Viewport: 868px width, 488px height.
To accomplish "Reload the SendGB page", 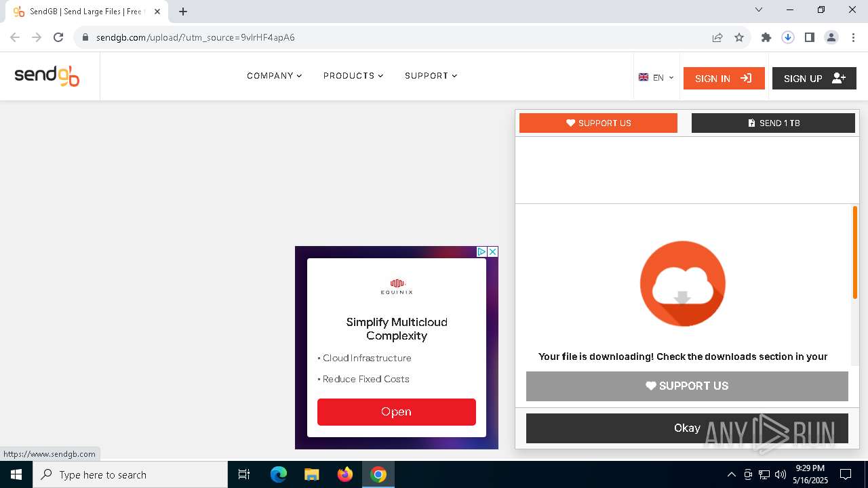I will (x=58, y=37).
